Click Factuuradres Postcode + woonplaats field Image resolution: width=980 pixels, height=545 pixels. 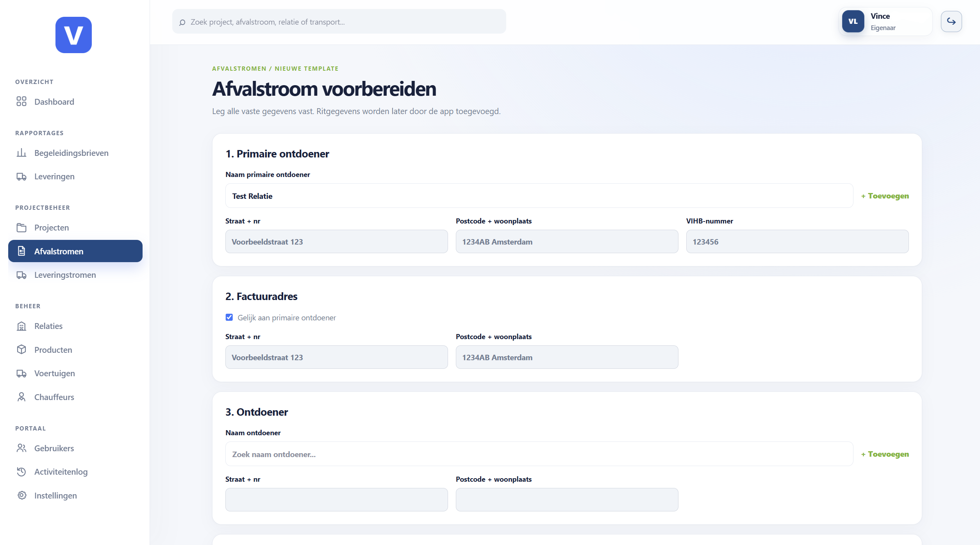(x=567, y=357)
